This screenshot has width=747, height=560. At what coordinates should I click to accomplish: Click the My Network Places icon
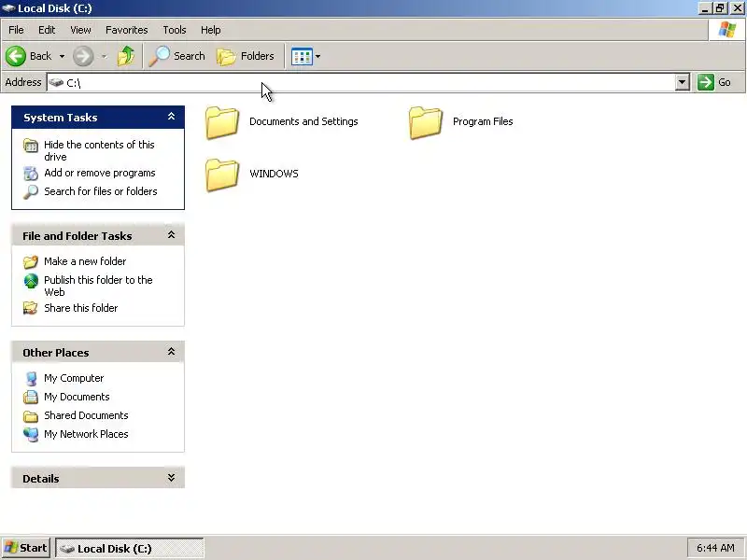(31, 434)
